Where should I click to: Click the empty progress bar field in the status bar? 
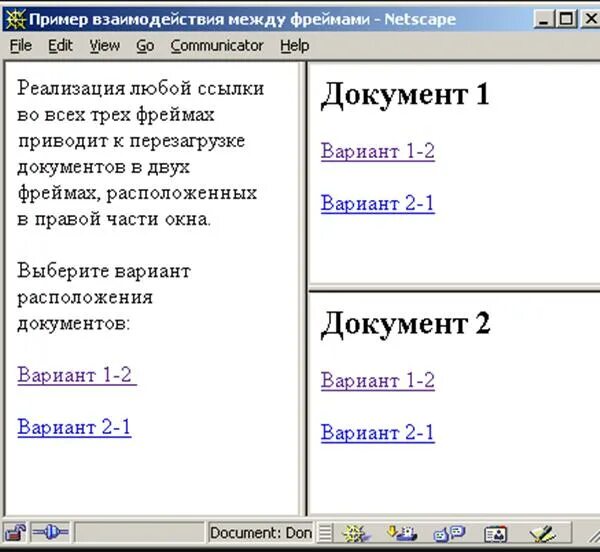(x=139, y=532)
